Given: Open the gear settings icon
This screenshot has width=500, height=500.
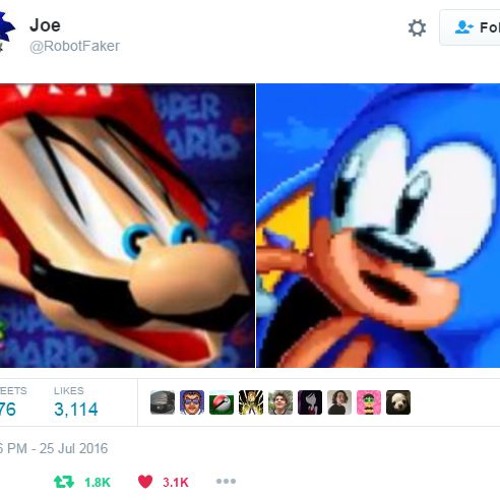Looking at the screenshot, I should click(x=417, y=28).
